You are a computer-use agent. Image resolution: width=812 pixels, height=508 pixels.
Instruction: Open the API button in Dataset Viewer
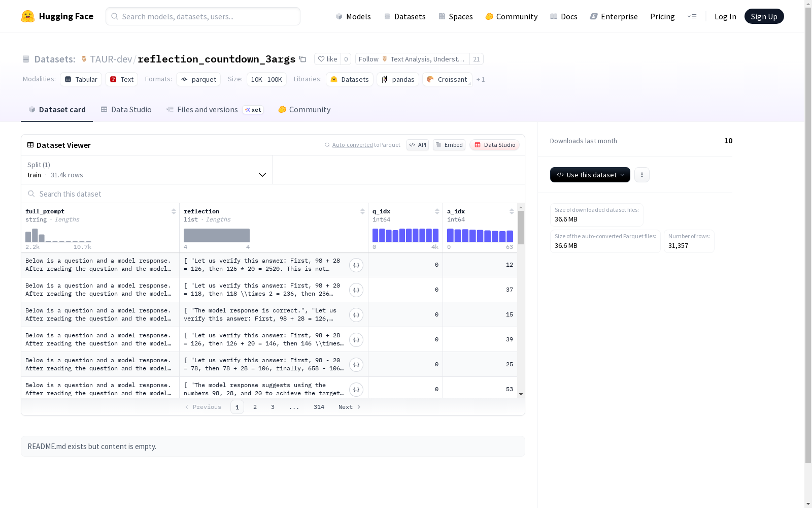tap(418, 145)
